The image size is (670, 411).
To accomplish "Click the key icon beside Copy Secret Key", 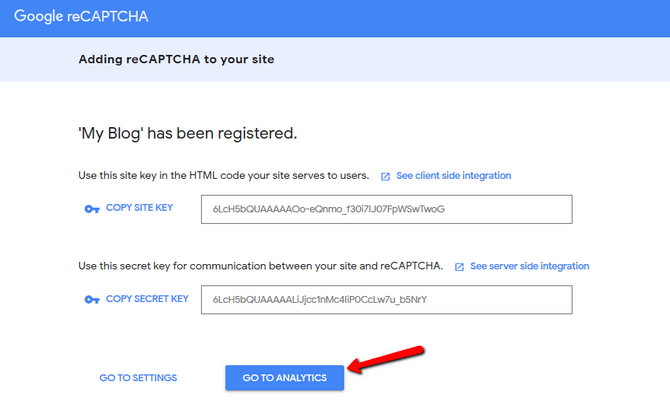I will (92, 299).
